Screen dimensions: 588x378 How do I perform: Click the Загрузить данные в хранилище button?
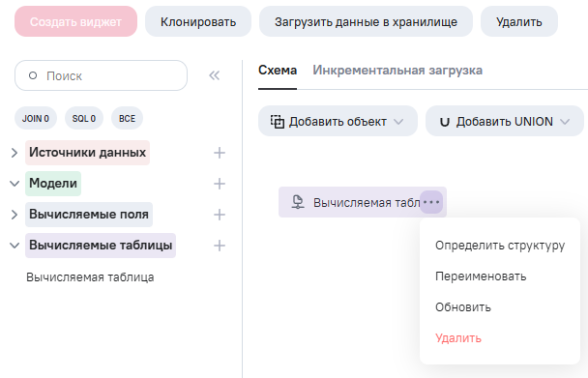[x=366, y=21]
